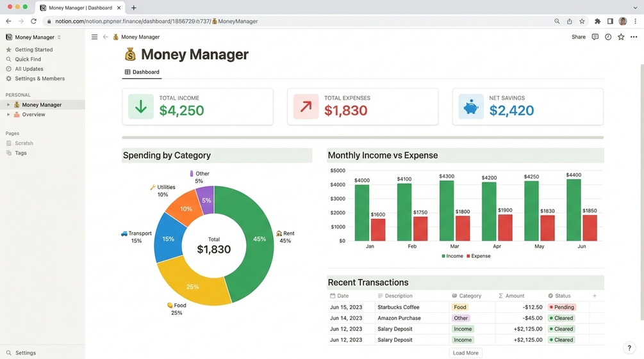Click the piggy bank Net Savings icon
Viewport: 644px width, 359px height.
471,107
